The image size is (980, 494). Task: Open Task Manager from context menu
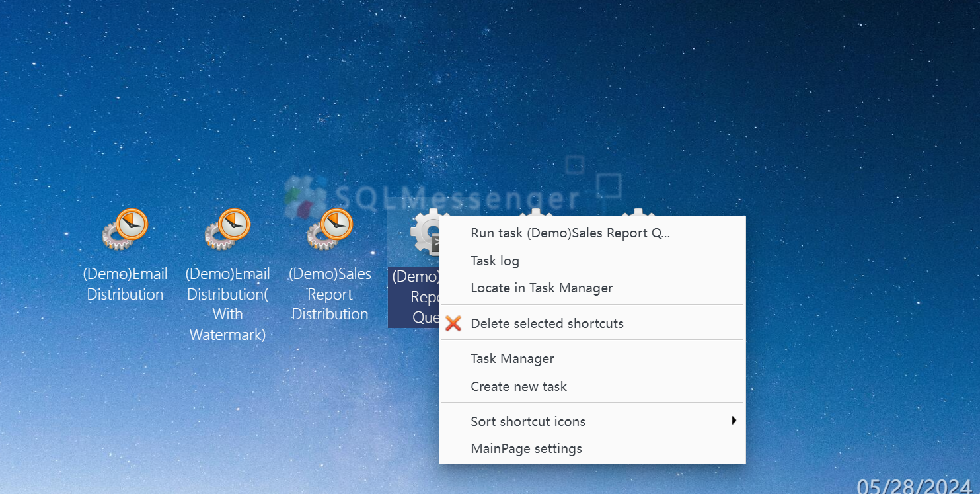pyautogui.click(x=592, y=358)
